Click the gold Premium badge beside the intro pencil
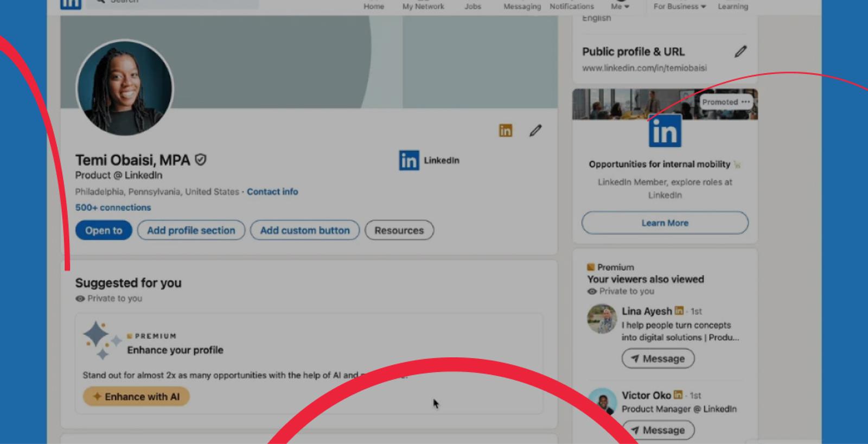This screenshot has height=444, width=868. [x=506, y=131]
